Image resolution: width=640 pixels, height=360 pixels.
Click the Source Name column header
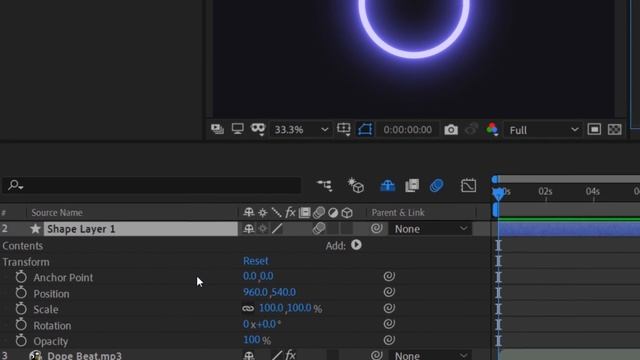[57, 213]
